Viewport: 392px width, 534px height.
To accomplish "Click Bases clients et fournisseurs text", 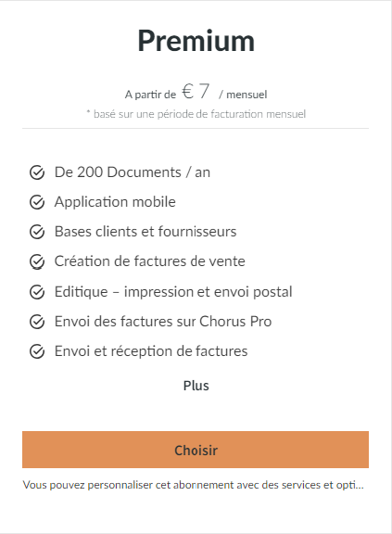I will pos(145,232).
